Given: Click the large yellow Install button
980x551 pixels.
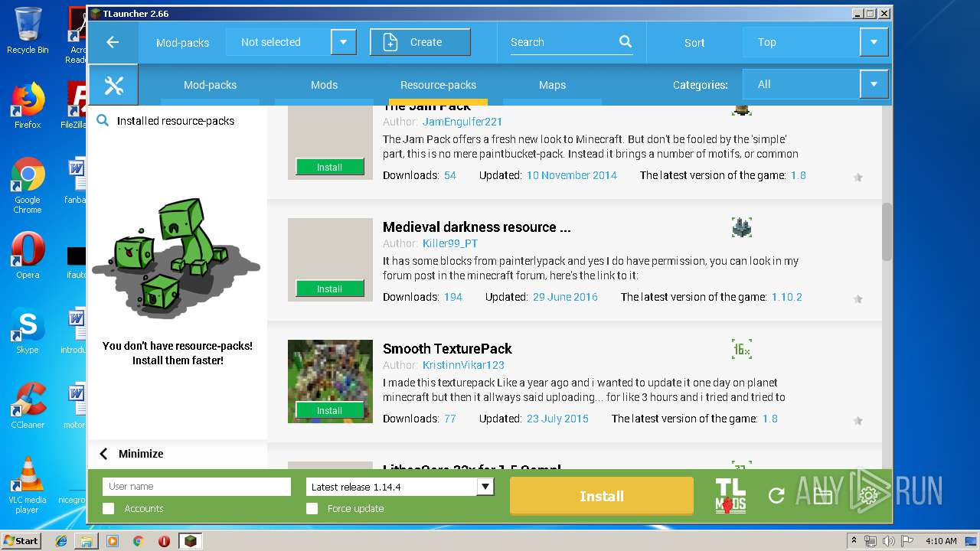Looking at the screenshot, I should pyautogui.click(x=602, y=496).
